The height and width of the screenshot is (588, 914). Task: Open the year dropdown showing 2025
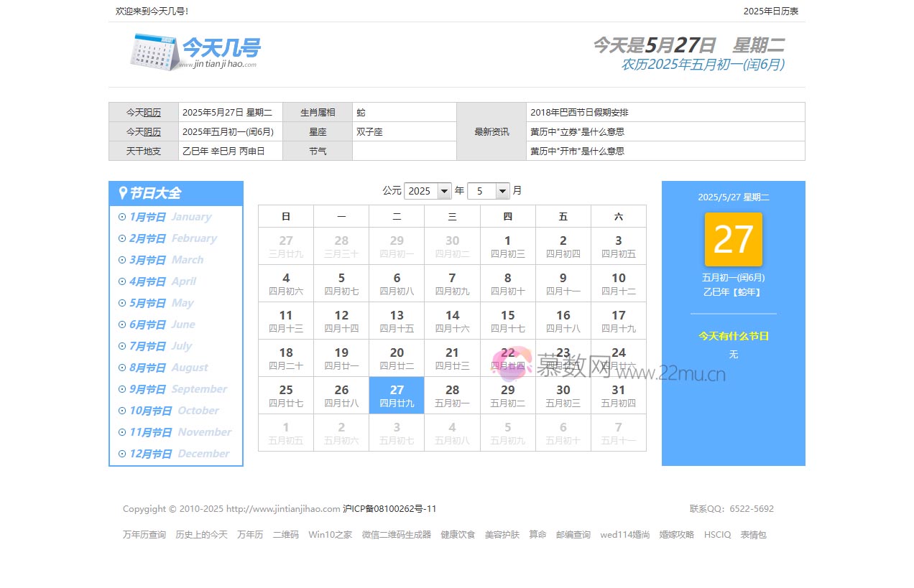click(x=428, y=191)
